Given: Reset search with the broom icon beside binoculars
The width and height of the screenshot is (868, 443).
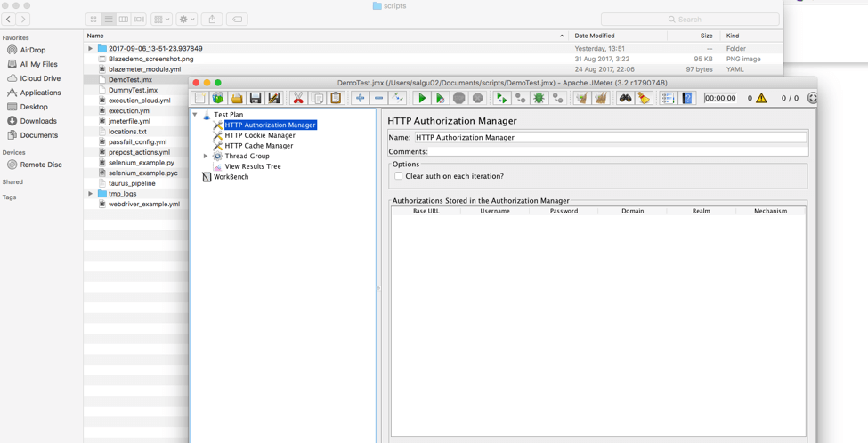Looking at the screenshot, I should (644, 99).
